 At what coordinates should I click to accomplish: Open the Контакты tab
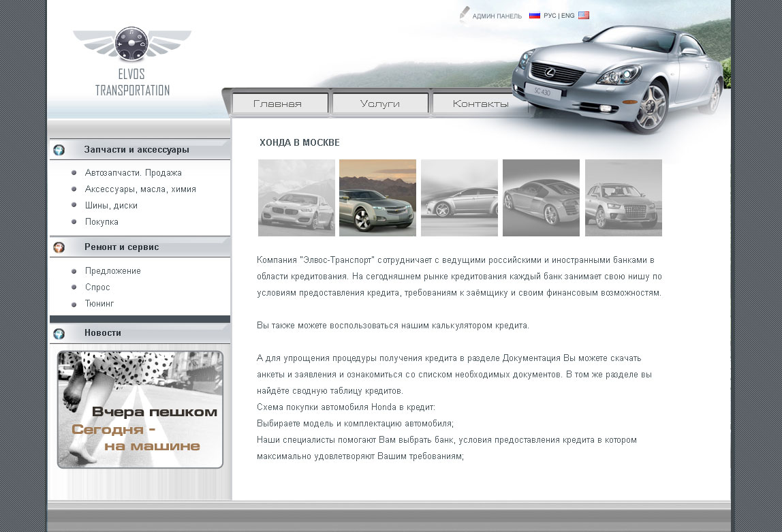(481, 104)
